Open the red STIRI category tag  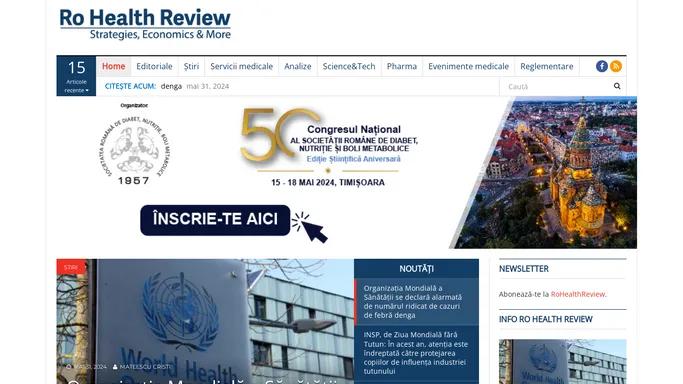tap(71, 267)
